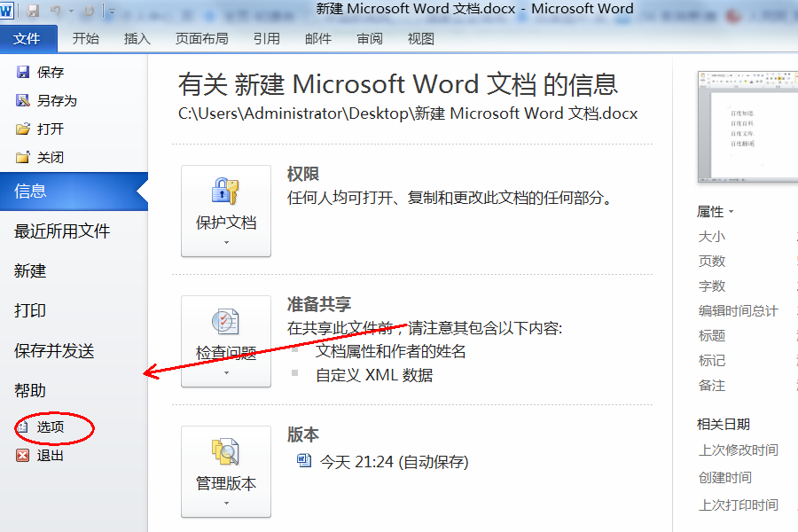Click the 管理版本 documents magnifier icon
Image resolution: width=798 pixels, height=532 pixels.
pos(225,451)
